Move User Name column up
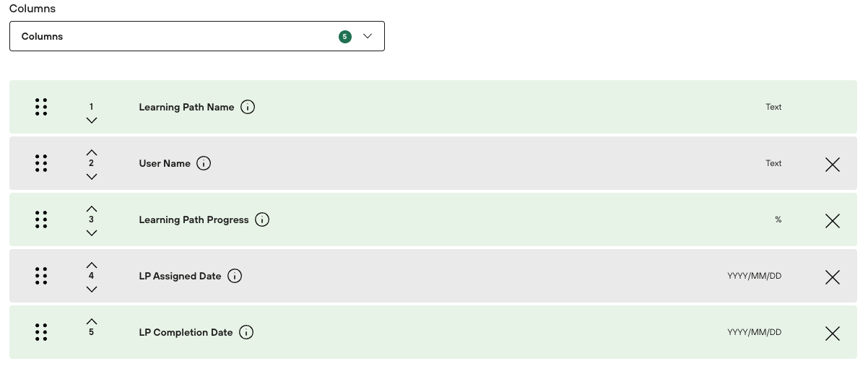This screenshot has height=374, width=868. tap(91, 152)
